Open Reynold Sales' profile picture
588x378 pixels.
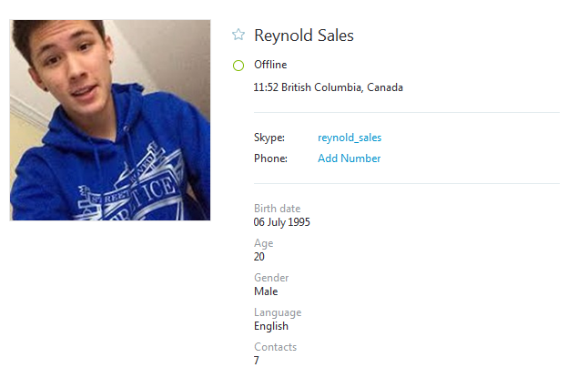tap(110, 120)
